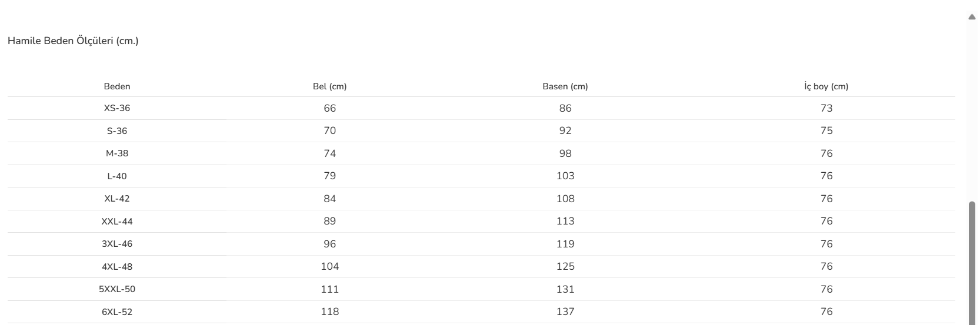Click the 5XXL-50 size cell
The image size is (980, 325).
[117, 289]
